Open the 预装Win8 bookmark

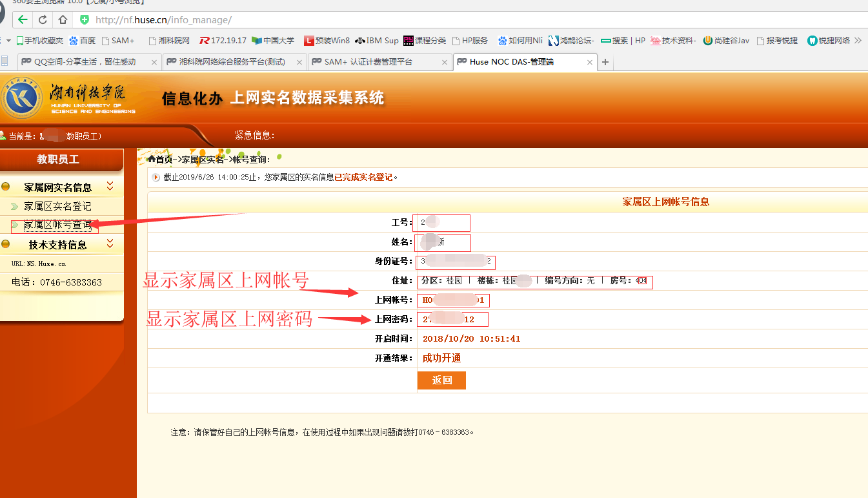(x=327, y=40)
